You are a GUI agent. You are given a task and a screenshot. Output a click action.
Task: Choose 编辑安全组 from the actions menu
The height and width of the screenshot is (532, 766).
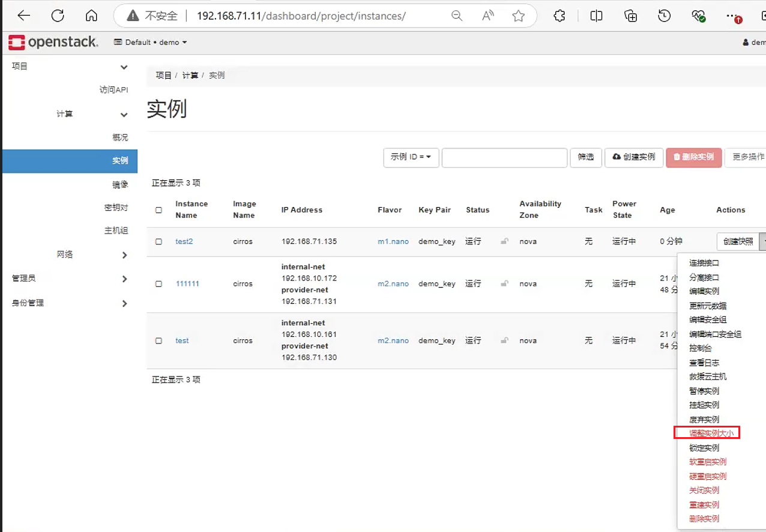click(708, 319)
